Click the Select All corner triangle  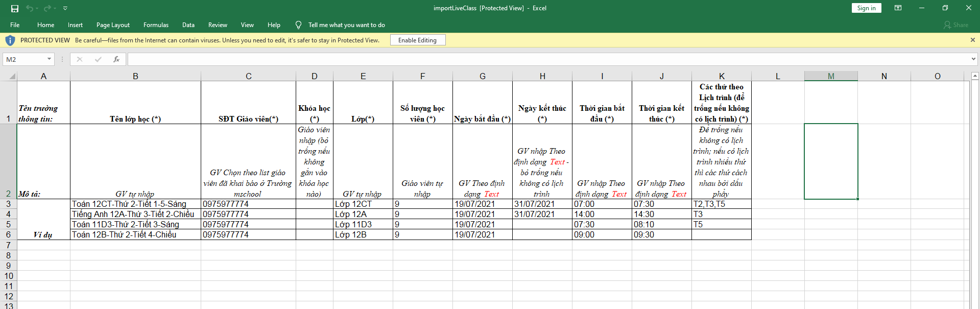[x=12, y=77]
